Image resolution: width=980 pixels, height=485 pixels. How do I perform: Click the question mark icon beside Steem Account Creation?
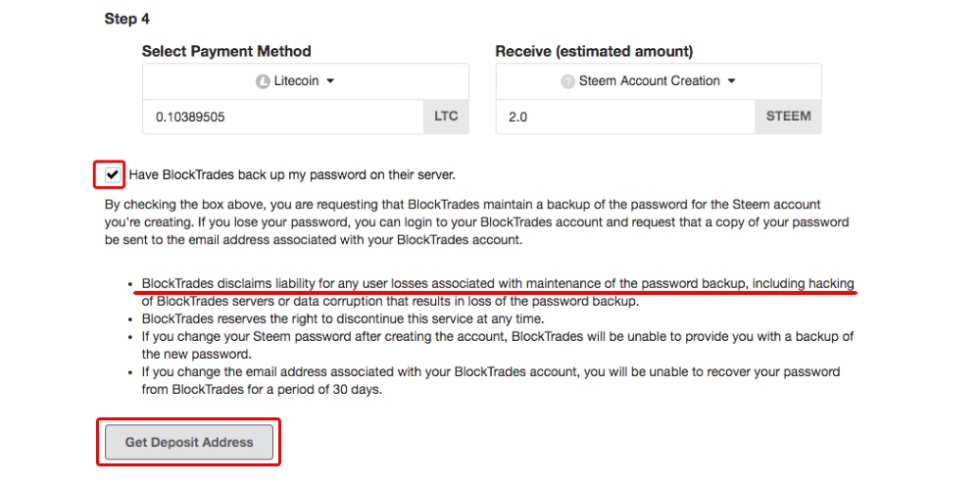(x=567, y=81)
